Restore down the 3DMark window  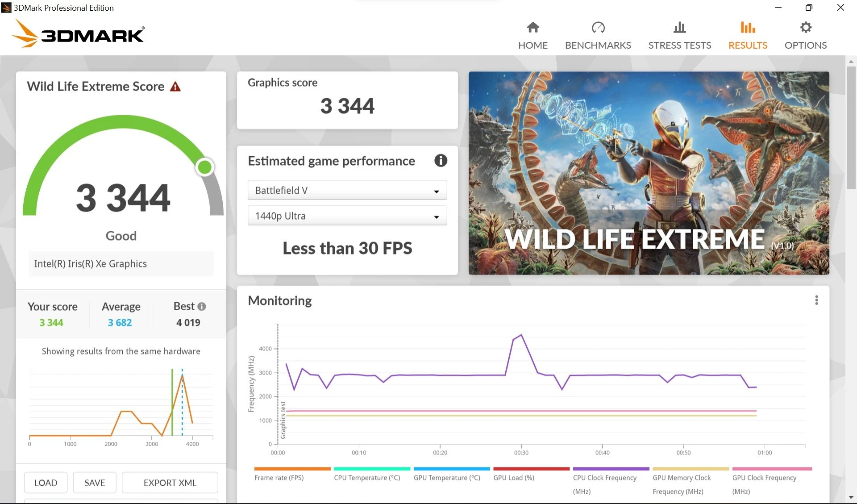click(809, 7)
